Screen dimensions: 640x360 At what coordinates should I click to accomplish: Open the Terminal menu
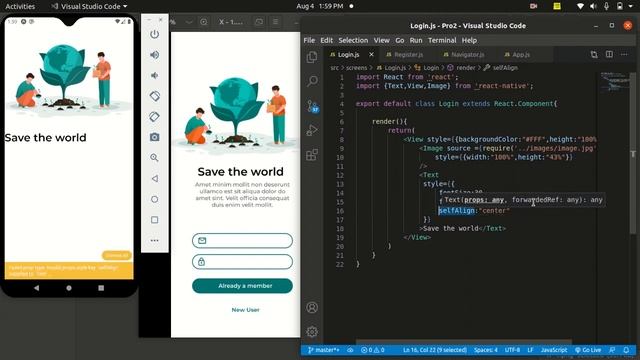(442, 40)
